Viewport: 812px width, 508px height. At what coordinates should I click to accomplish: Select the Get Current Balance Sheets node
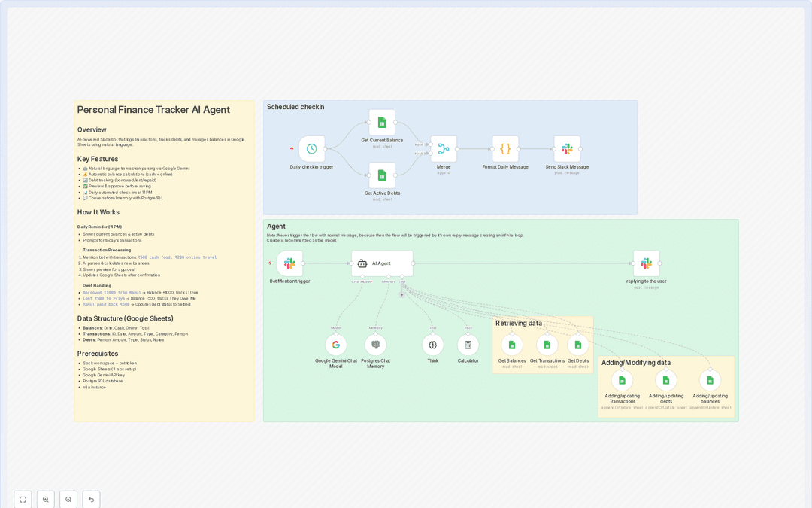(x=381, y=123)
